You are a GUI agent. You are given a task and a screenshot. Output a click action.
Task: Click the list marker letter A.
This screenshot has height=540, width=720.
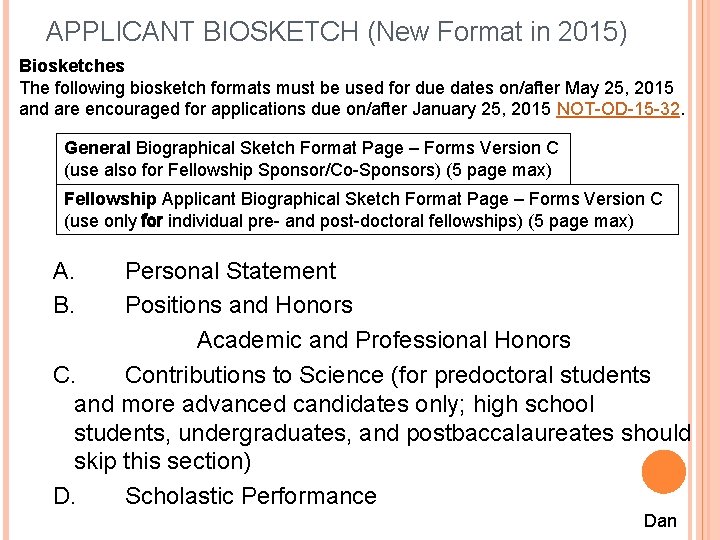tap(64, 271)
